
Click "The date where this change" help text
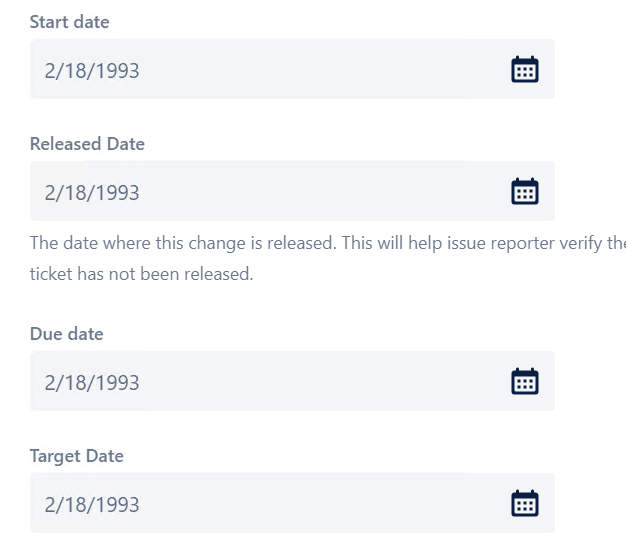point(139,243)
